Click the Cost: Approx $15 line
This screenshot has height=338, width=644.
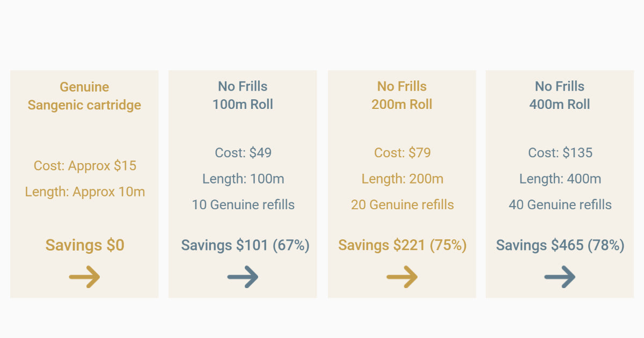(x=85, y=166)
